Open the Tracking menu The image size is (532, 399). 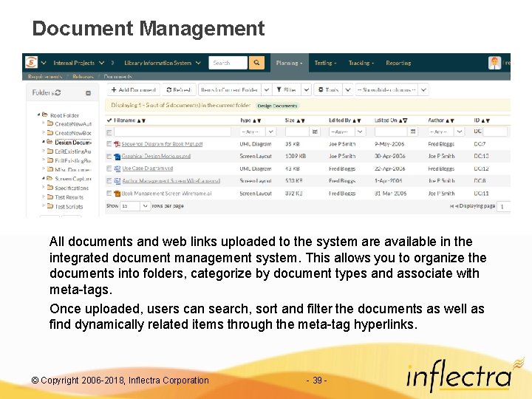click(361, 63)
